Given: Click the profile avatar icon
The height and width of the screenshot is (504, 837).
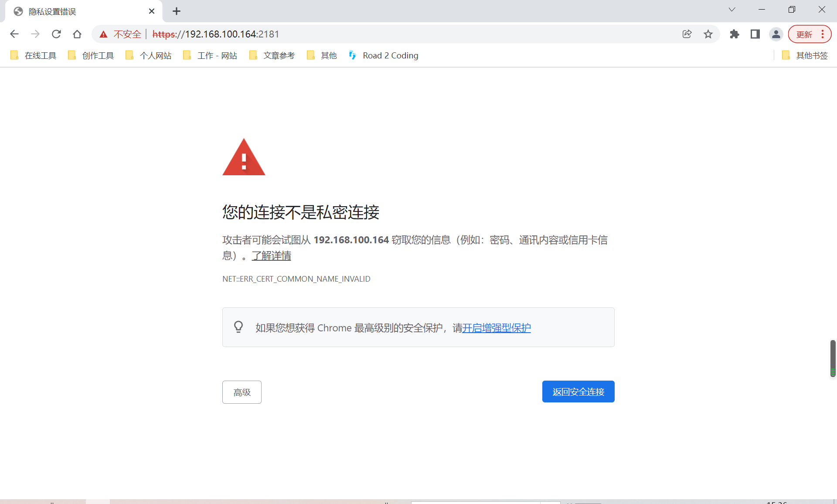Looking at the screenshot, I should tap(776, 34).
